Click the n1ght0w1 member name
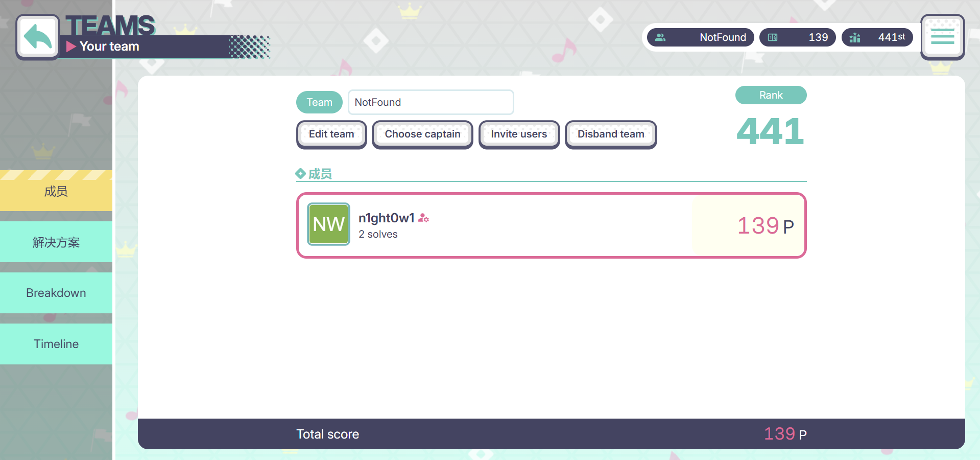 [386, 218]
